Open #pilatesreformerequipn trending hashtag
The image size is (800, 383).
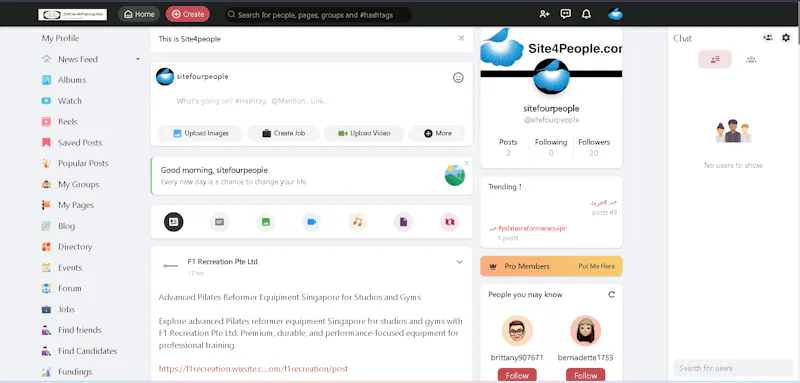tap(532, 228)
